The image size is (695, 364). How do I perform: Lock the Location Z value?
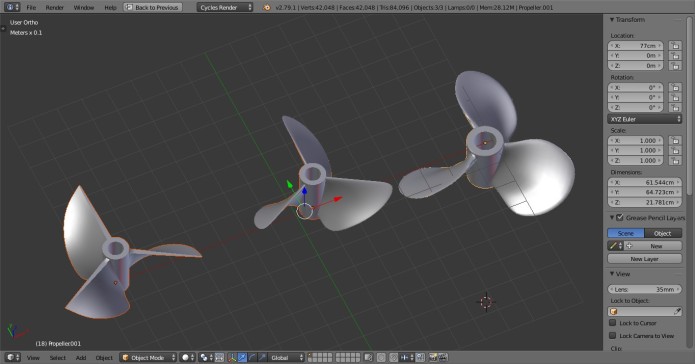point(675,66)
